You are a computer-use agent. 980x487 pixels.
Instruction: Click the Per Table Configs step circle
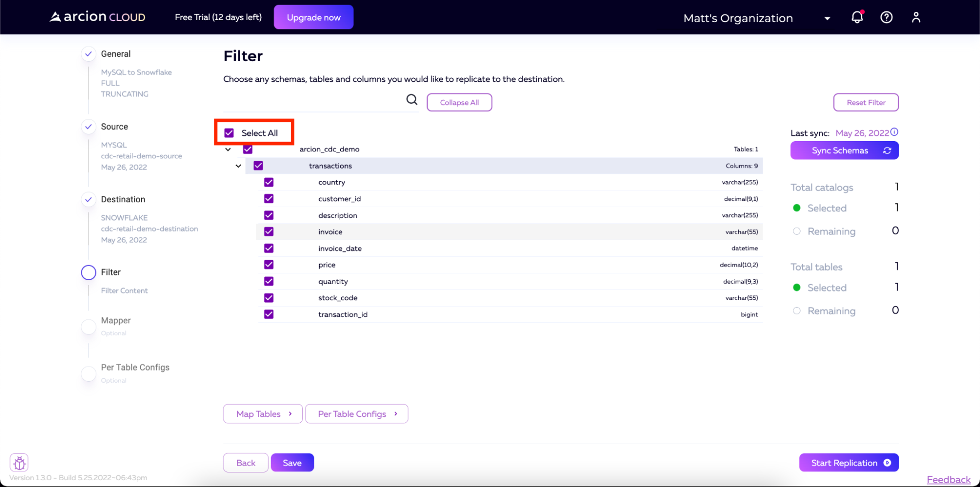88,374
